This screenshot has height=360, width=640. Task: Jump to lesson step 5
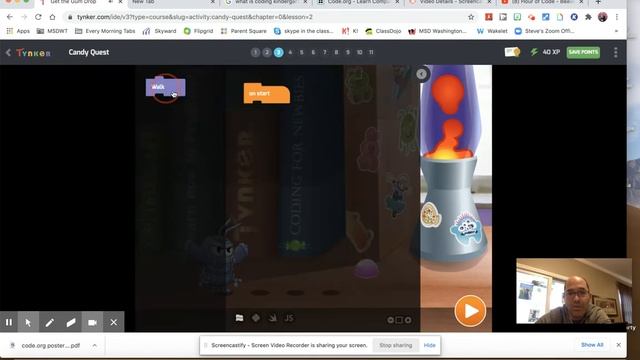pos(302,52)
